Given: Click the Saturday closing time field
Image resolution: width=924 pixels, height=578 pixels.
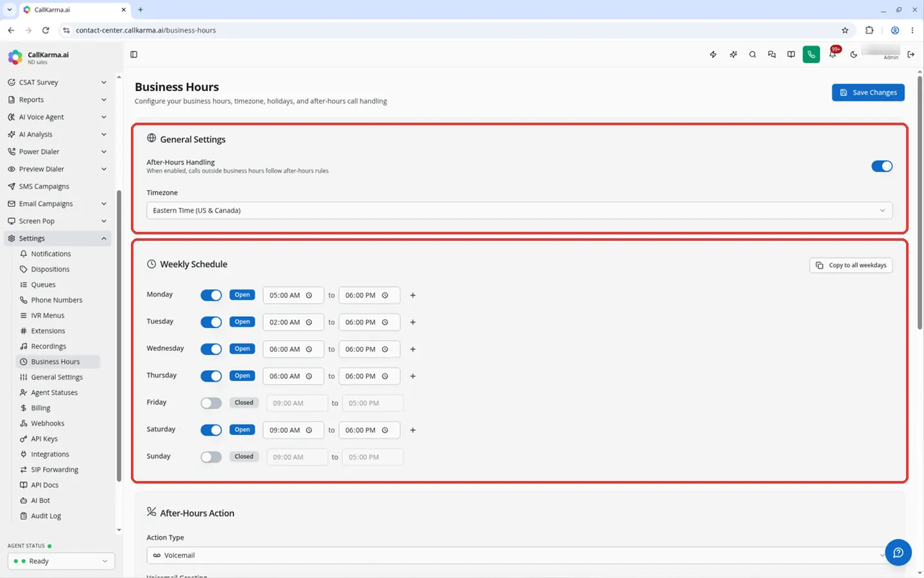Looking at the screenshot, I should click(x=369, y=430).
